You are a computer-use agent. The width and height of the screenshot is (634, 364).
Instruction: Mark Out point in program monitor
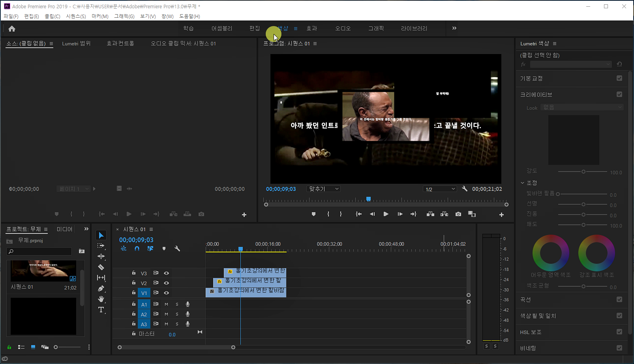click(341, 214)
